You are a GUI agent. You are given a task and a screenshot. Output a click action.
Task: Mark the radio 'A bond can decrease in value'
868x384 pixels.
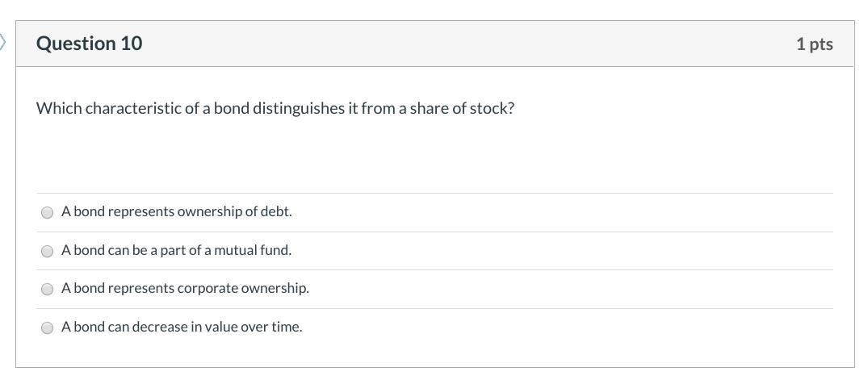48,328
